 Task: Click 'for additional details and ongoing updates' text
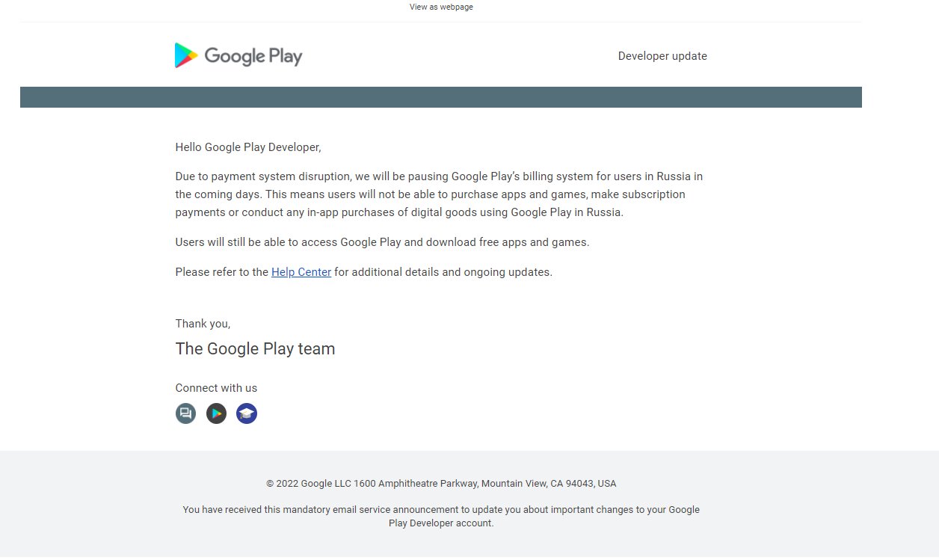pyautogui.click(x=443, y=272)
